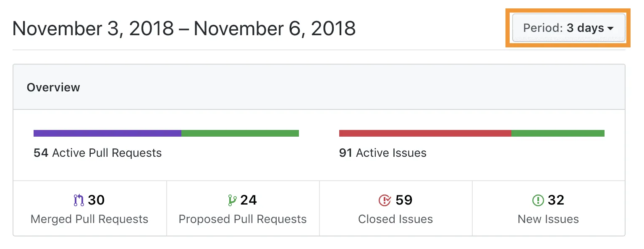The image size is (644, 249).
Task: Click the green proposed pull request icon
Action: point(232,200)
